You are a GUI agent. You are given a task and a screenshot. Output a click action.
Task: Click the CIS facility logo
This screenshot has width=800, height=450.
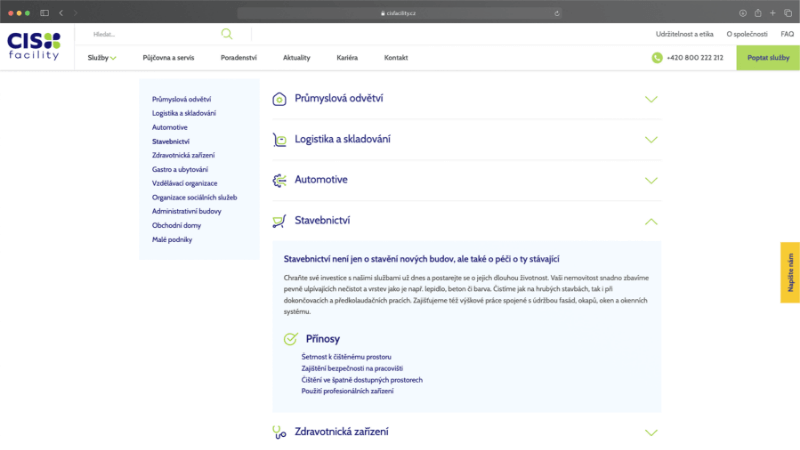click(x=34, y=46)
